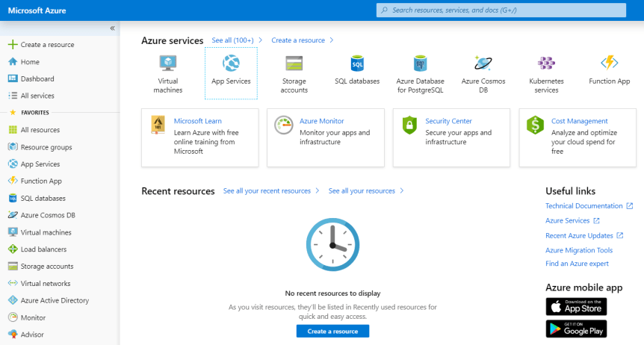Follow See all your recent resources link
Screen dimensions: 644x345
point(267,191)
